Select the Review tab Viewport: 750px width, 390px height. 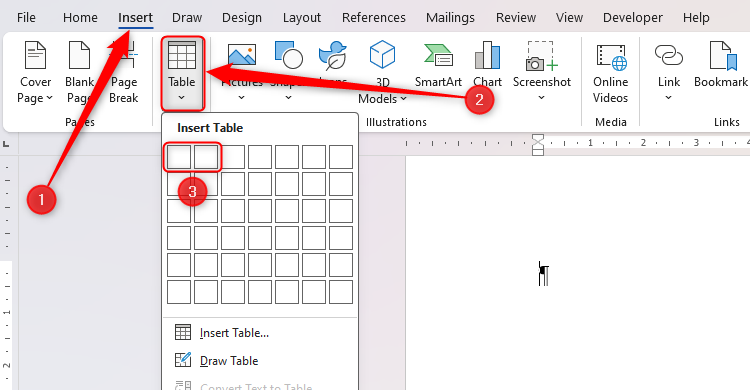click(516, 18)
